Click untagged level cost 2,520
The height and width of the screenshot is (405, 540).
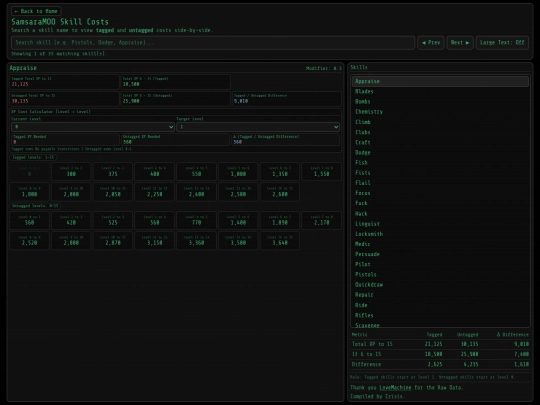click(x=30, y=241)
